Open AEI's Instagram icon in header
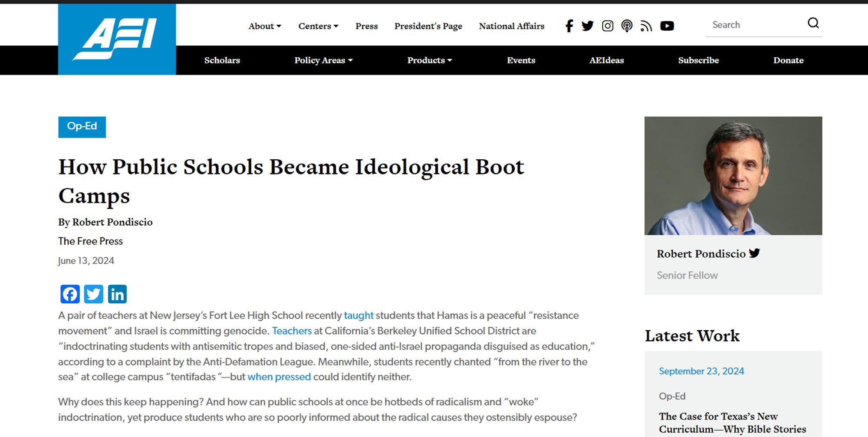Image resolution: width=868 pixels, height=437 pixels. (x=608, y=26)
